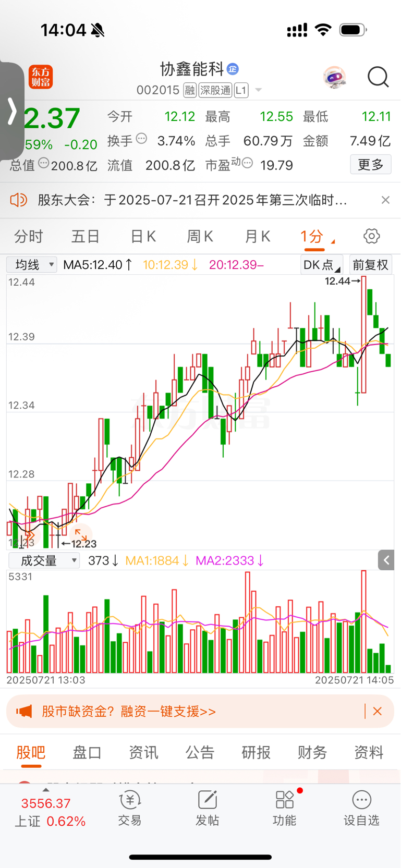
Task: Tap the 更多 button
Action: 371,165
